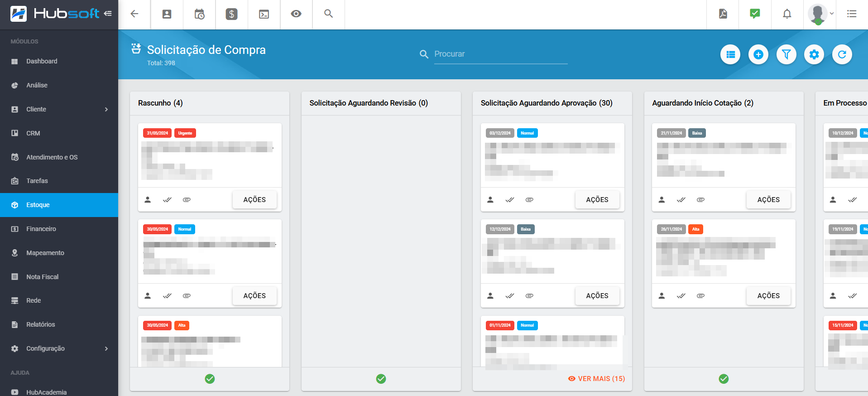Viewport: 868px width, 396px height.
Task: Click the Hubsoft logo
Action: [x=54, y=14]
